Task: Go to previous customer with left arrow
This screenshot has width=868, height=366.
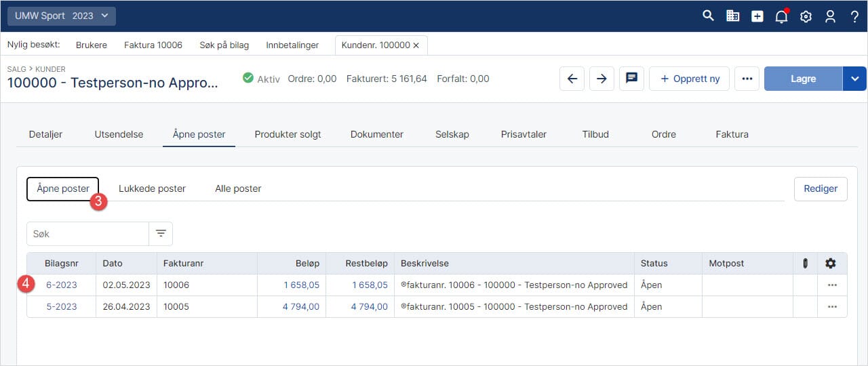Action: (572, 79)
